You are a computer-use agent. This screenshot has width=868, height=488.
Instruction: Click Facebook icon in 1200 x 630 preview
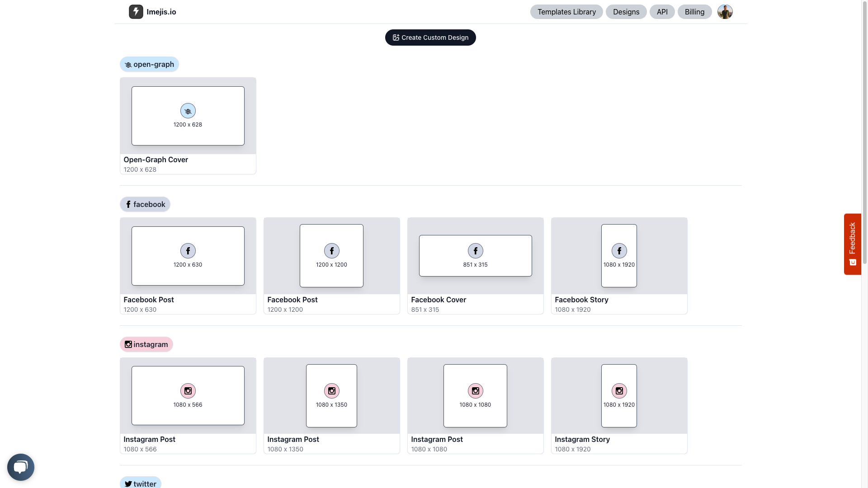click(x=188, y=251)
